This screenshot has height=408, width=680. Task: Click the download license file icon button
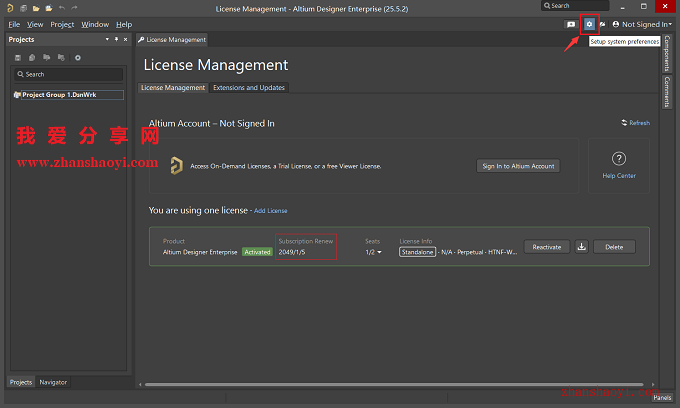[x=582, y=247]
